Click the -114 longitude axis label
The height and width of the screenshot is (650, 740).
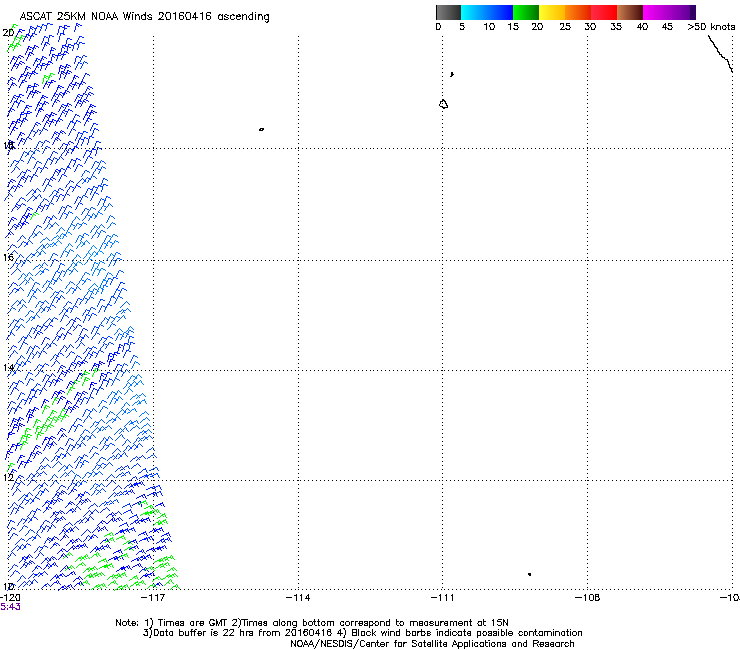[x=298, y=598]
